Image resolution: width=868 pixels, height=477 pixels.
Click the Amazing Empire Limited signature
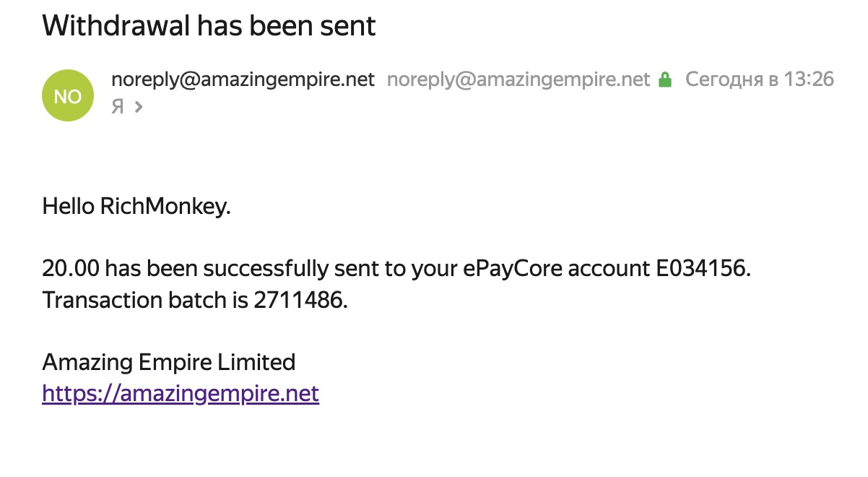pyautogui.click(x=169, y=361)
